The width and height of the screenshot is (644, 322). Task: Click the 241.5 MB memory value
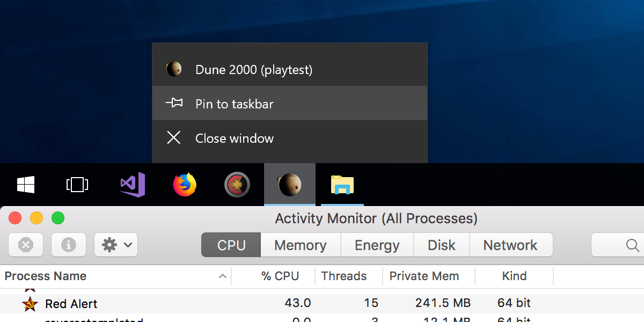click(443, 303)
